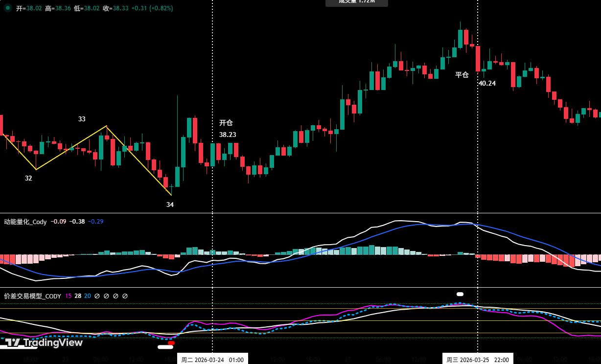Click the zigzag pivot label 34 on the chart
The height and width of the screenshot is (364, 601).
pyautogui.click(x=170, y=205)
